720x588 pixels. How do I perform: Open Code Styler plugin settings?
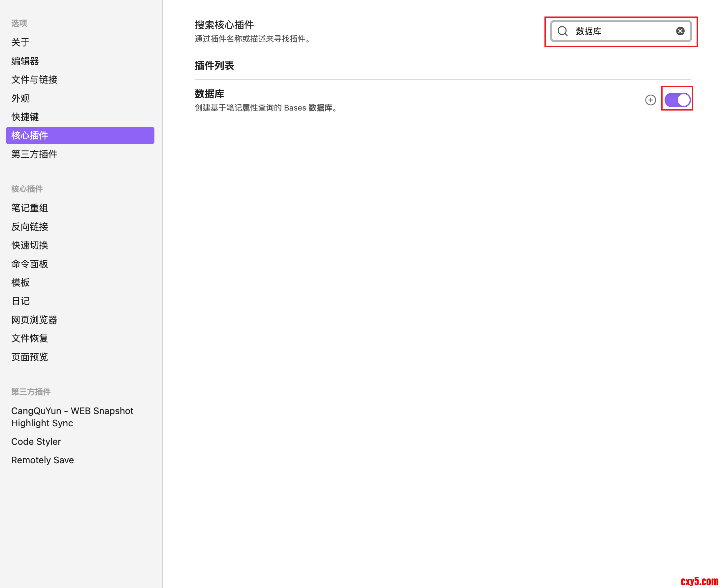tap(36, 441)
